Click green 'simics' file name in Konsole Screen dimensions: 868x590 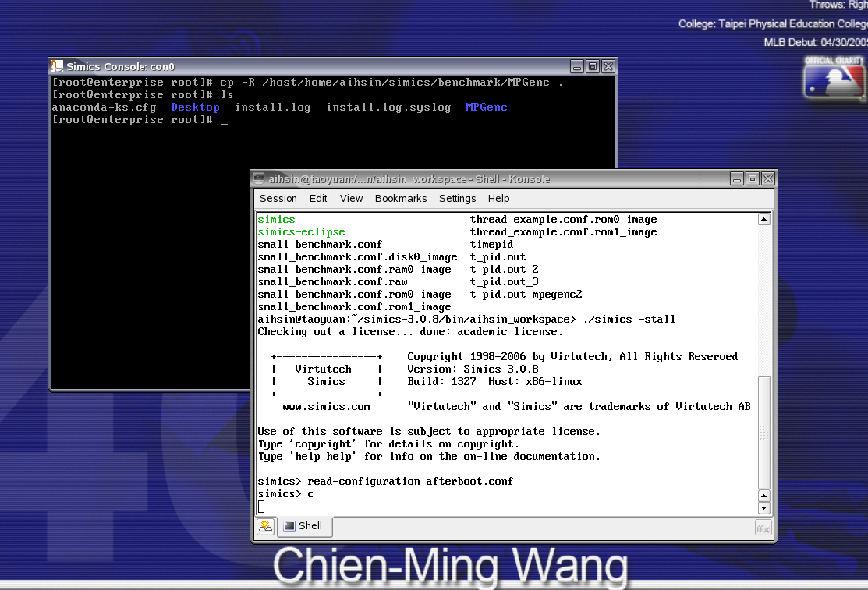coord(276,219)
